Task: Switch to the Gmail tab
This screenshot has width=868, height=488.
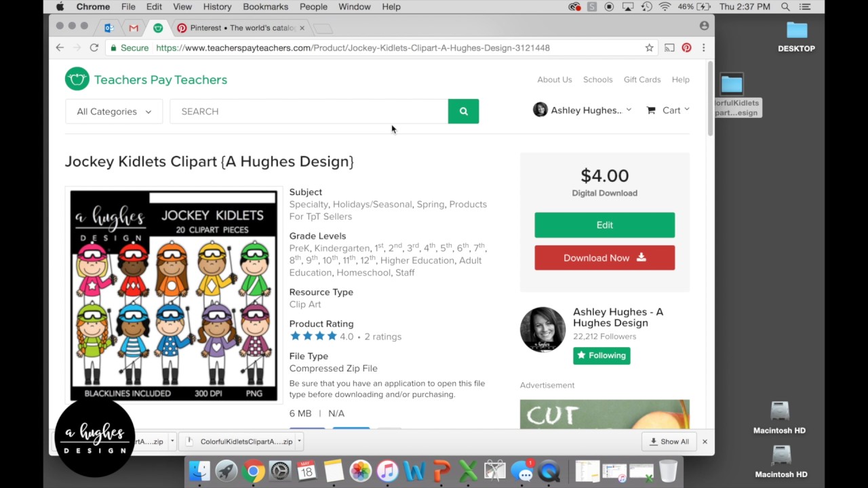Action: pyautogui.click(x=134, y=28)
